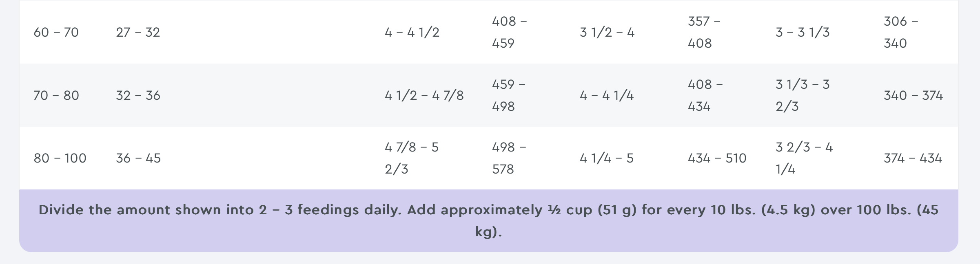Screen dimensions: 980x264
Task: Select the "408 – 459" grams cell
Action: point(509,32)
